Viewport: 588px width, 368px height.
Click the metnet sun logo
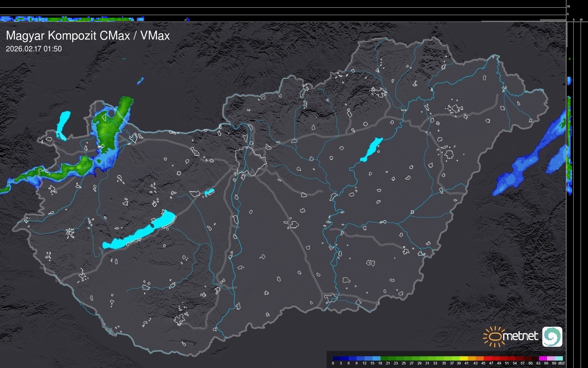coord(495,337)
